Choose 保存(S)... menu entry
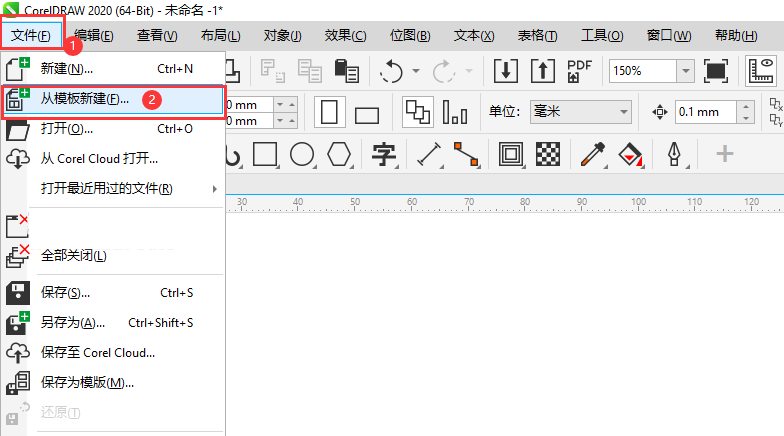Screen dimensions: 784x436 tap(113, 292)
